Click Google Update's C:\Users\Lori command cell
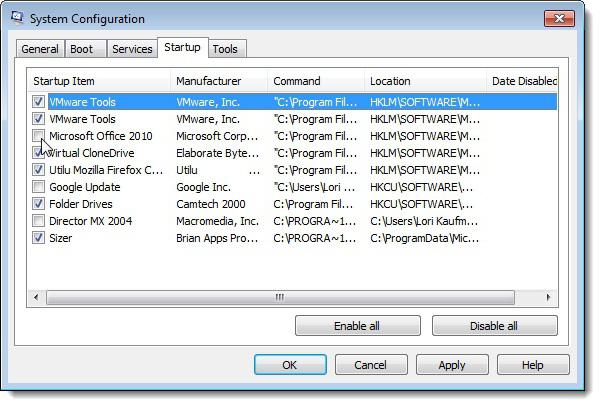The height and width of the screenshot is (406, 600). click(315, 187)
